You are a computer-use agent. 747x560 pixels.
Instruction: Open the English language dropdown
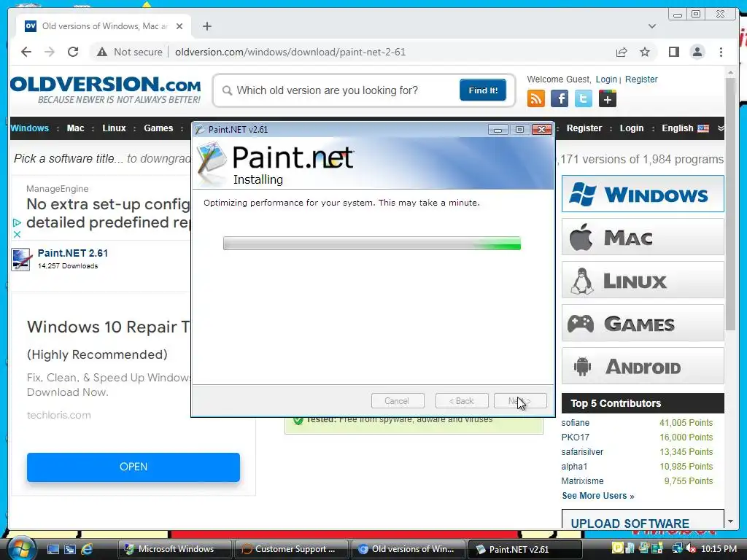685,128
